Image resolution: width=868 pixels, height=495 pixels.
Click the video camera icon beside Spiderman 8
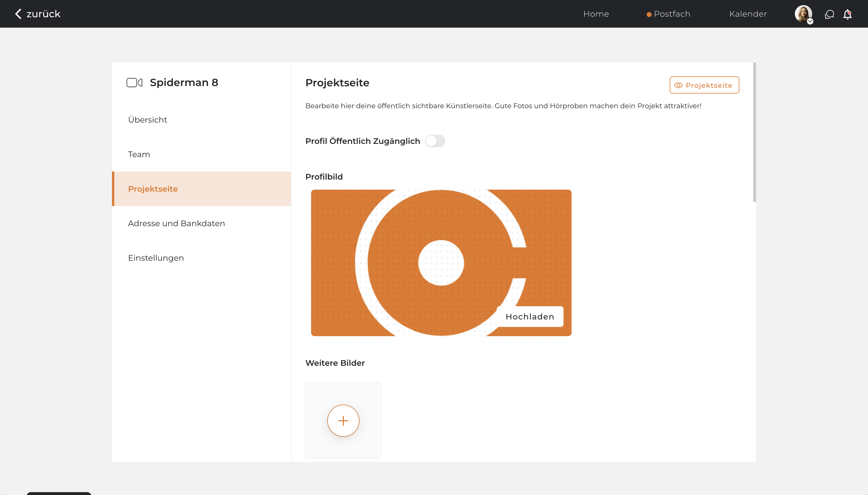click(134, 83)
